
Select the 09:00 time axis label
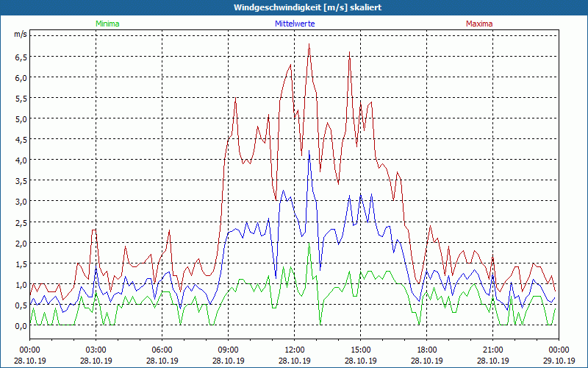coord(229,350)
